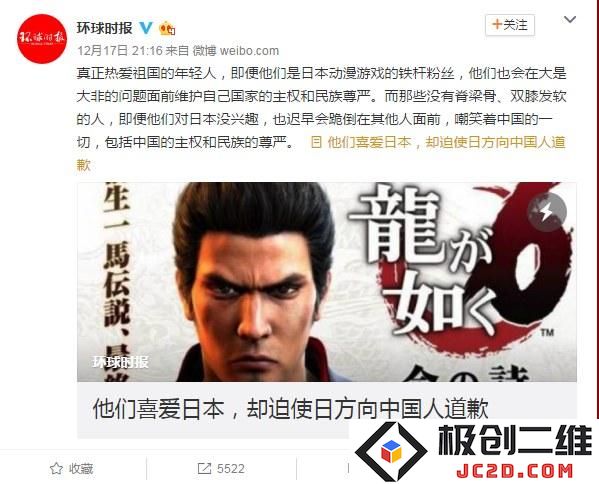
Task: Click the article icon before the headline link
Action: [x=316, y=142]
